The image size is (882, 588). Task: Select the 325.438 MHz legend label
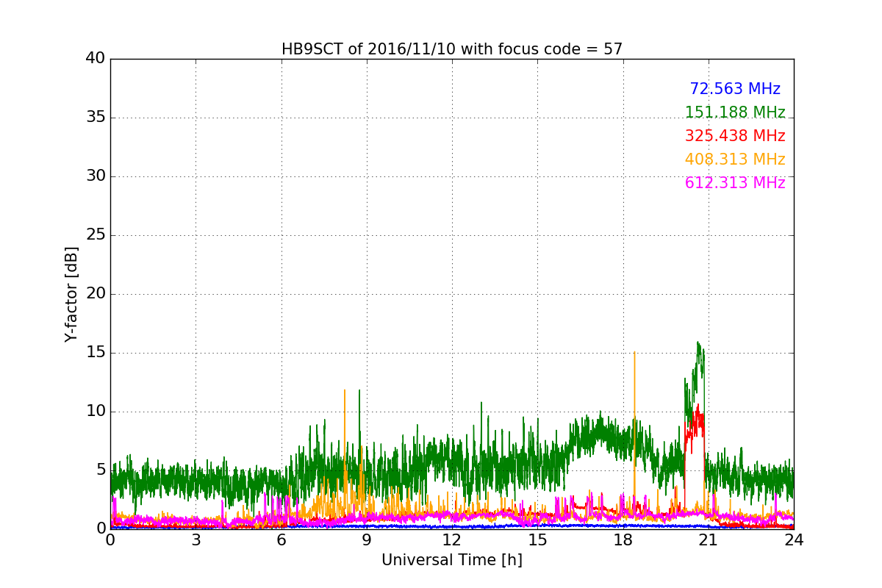point(735,136)
